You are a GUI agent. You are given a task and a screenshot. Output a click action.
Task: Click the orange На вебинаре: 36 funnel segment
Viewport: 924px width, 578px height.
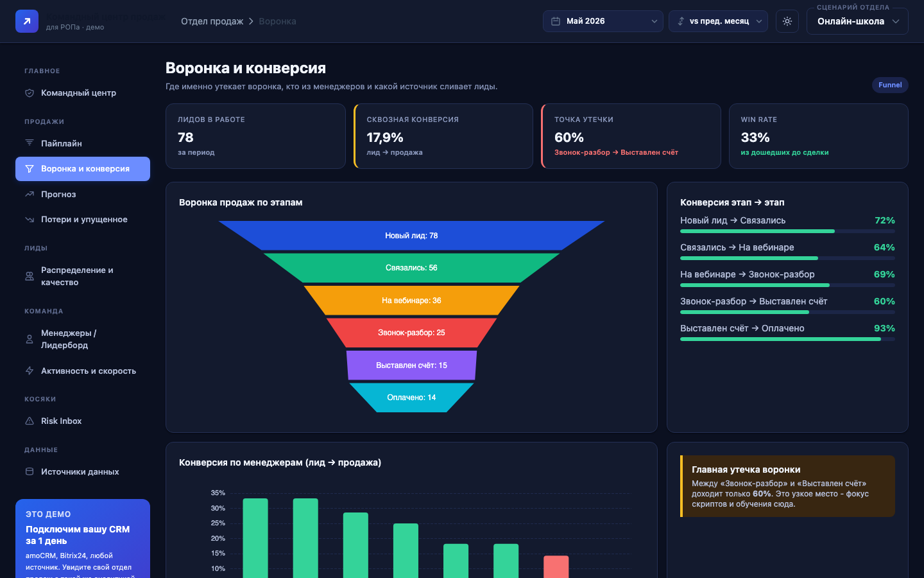411,301
